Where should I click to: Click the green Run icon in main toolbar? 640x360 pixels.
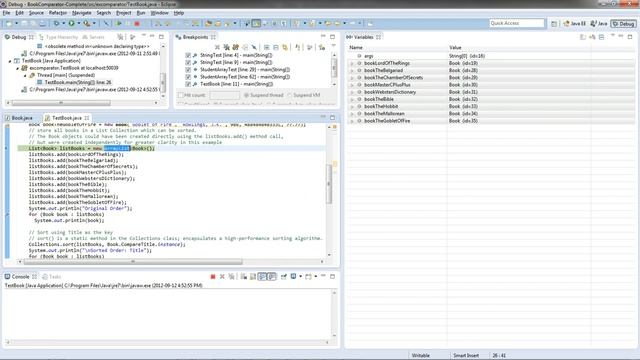click(x=71, y=24)
